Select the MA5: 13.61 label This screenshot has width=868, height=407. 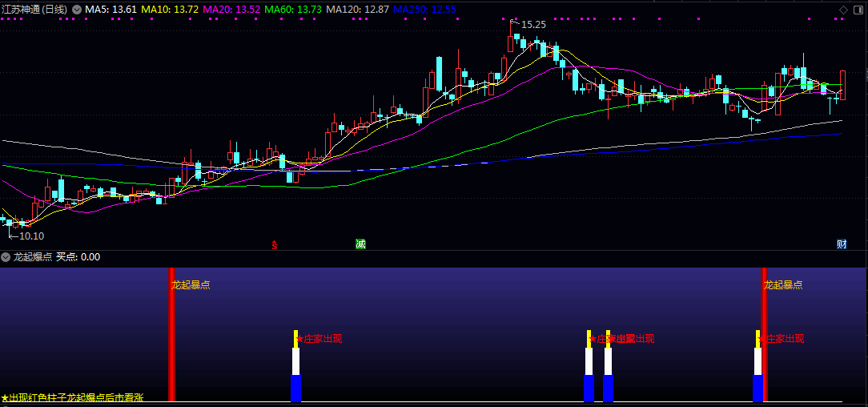(111, 10)
